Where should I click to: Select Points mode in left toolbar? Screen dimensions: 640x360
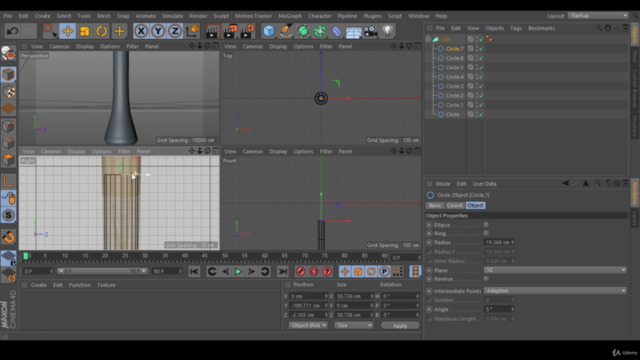click(x=8, y=126)
